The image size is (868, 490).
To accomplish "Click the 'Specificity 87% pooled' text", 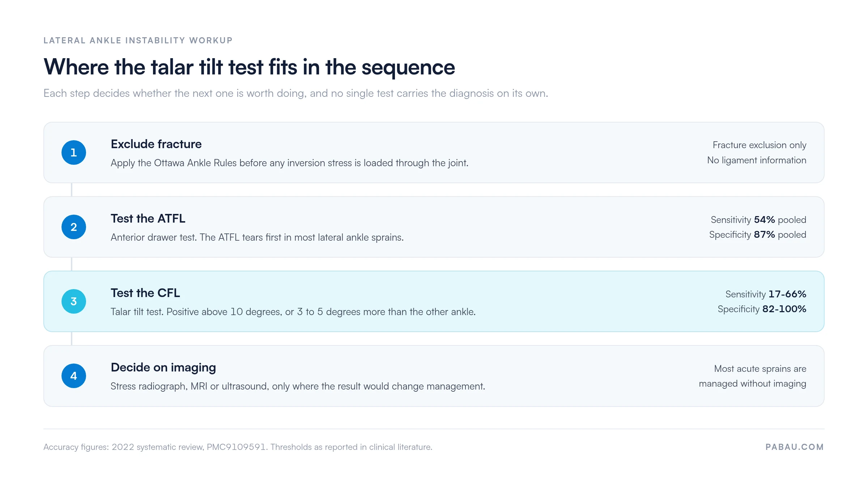I will (x=758, y=235).
